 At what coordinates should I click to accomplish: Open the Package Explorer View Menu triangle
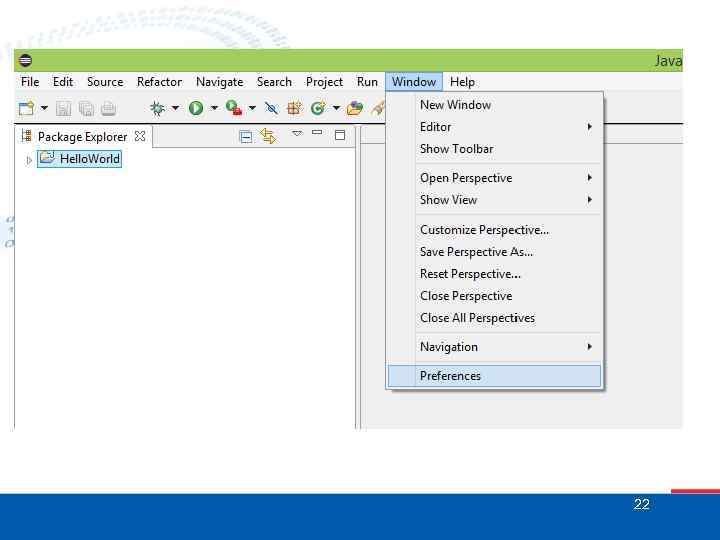[x=297, y=133]
